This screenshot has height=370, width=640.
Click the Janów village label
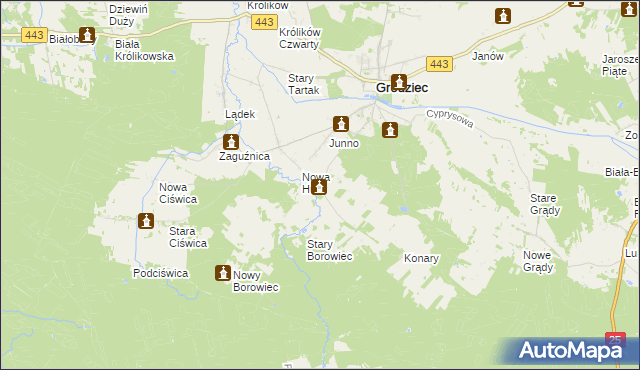(488, 56)
